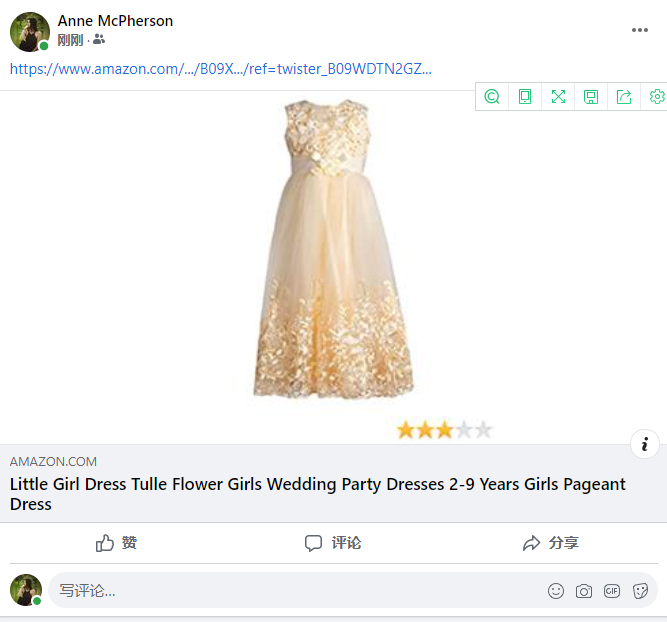
Task: Add a GIF to the comment
Action: pyautogui.click(x=612, y=591)
